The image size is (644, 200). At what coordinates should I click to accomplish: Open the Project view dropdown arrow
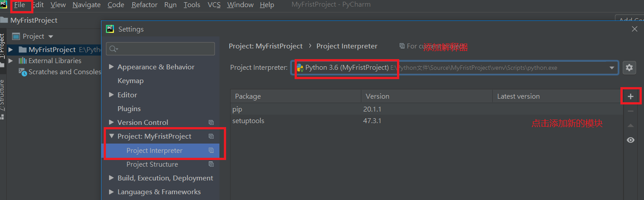pyautogui.click(x=51, y=36)
